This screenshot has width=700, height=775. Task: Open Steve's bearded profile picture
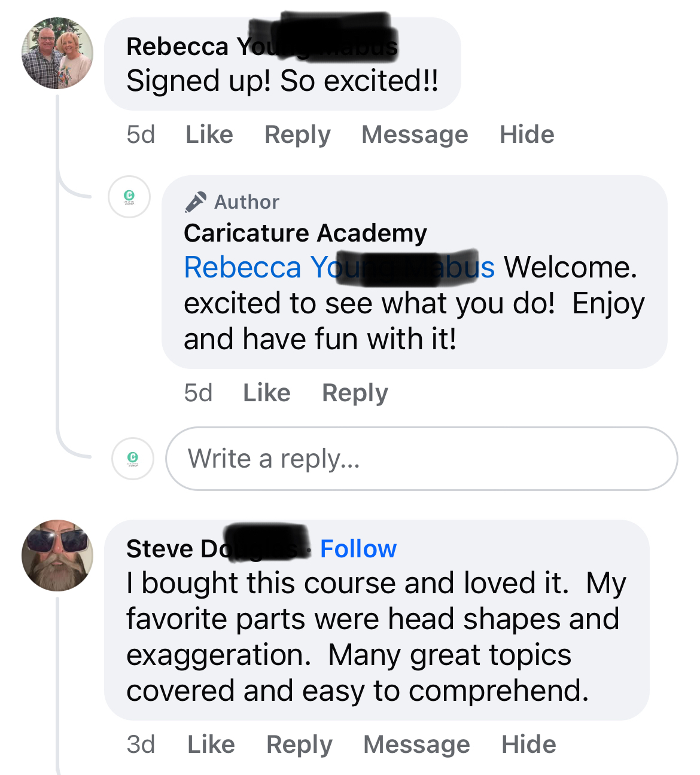[x=57, y=556]
